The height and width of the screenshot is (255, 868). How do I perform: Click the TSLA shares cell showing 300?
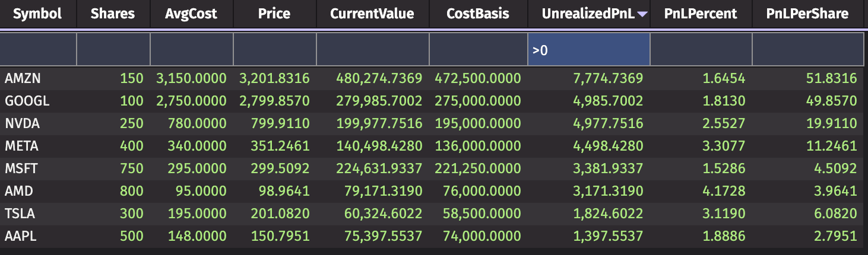tap(131, 213)
